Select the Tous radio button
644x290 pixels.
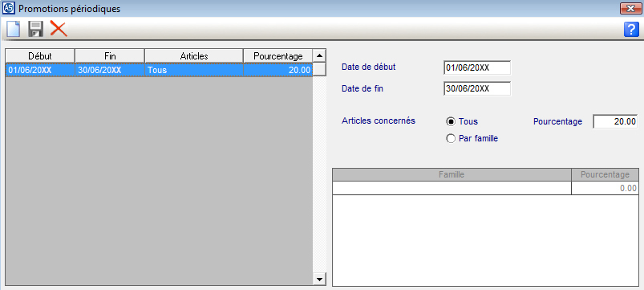[451, 121]
